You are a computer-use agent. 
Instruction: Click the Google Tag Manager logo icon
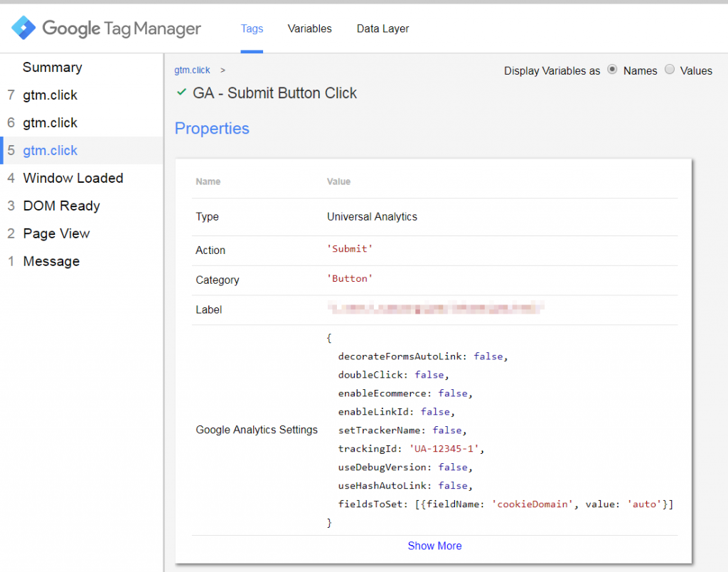point(23,28)
